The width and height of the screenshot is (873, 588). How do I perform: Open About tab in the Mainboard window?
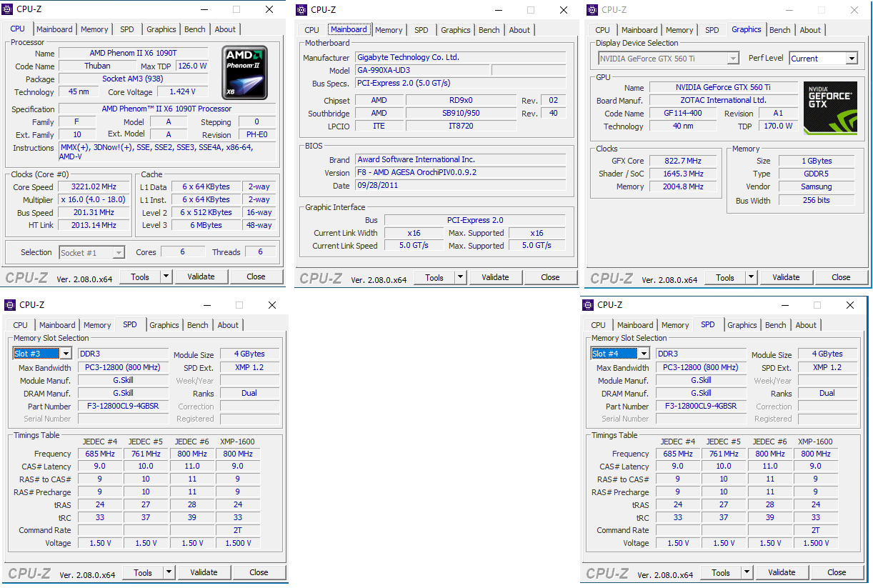(519, 30)
